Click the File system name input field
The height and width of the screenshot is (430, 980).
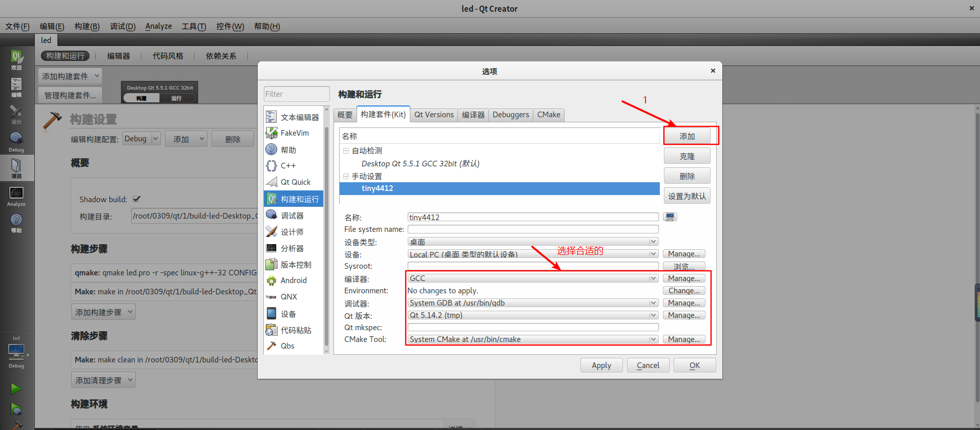coord(533,229)
